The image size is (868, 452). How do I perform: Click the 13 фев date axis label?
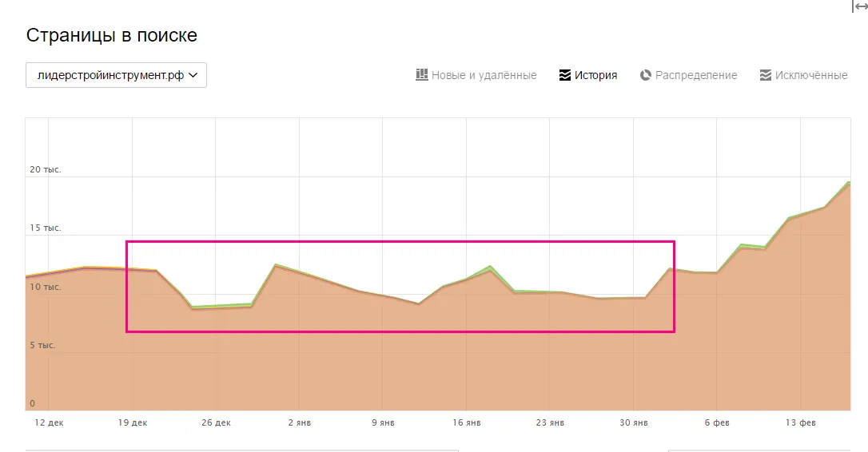pyautogui.click(x=801, y=422)
